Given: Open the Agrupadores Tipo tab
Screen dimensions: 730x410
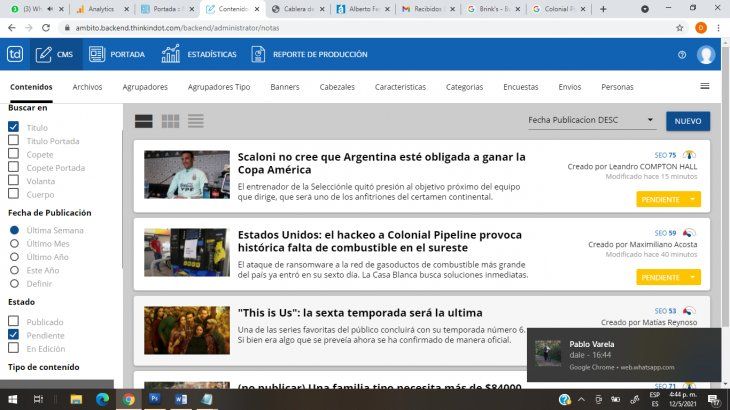Looking at the screenshot, I should click(x=219, y=87).
